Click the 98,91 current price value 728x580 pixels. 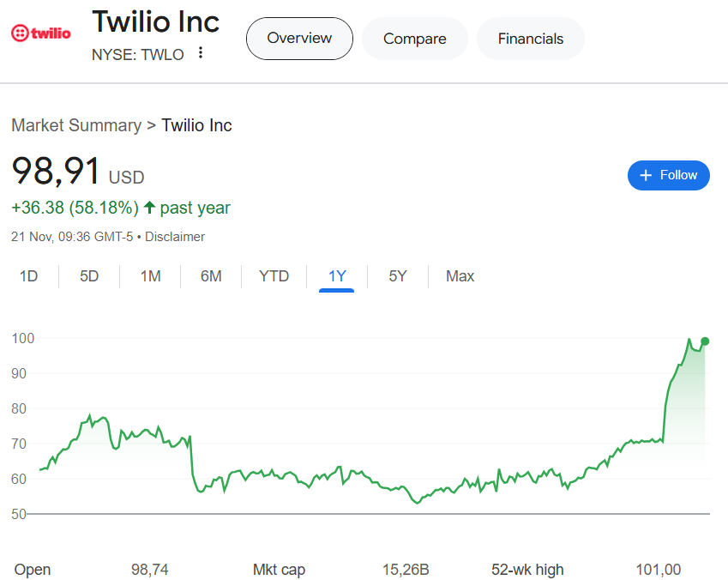(56, 172)
